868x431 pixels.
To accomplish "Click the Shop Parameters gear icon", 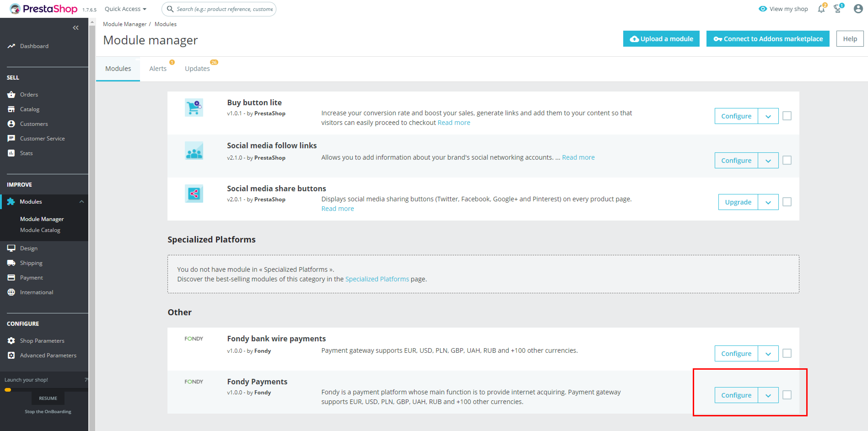I will 11,341.
